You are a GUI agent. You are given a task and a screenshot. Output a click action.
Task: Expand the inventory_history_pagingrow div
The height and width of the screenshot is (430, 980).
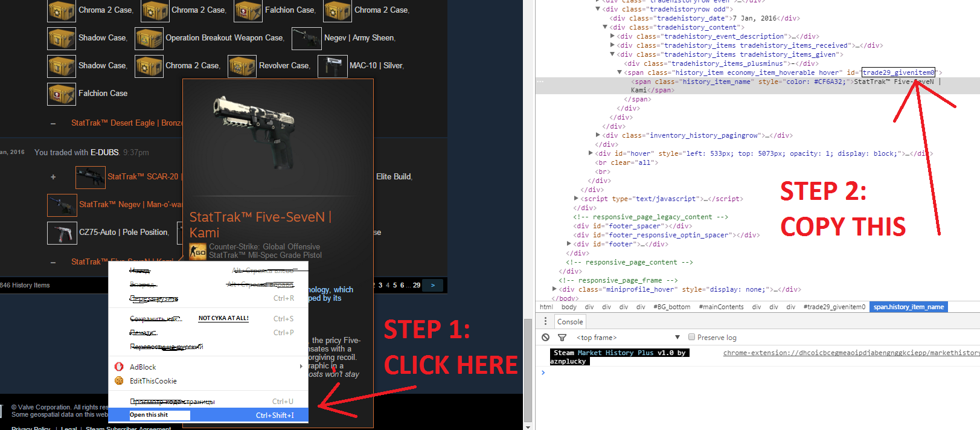tap(598, 135)
